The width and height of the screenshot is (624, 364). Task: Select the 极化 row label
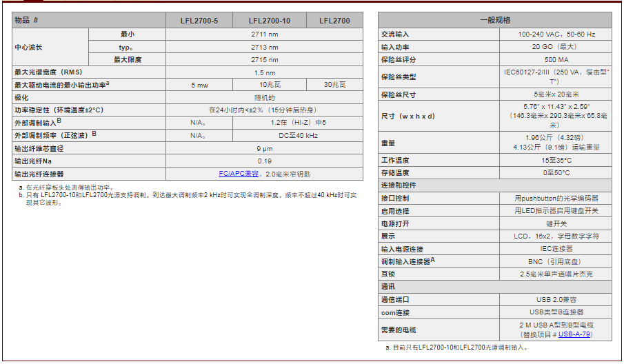22,97
